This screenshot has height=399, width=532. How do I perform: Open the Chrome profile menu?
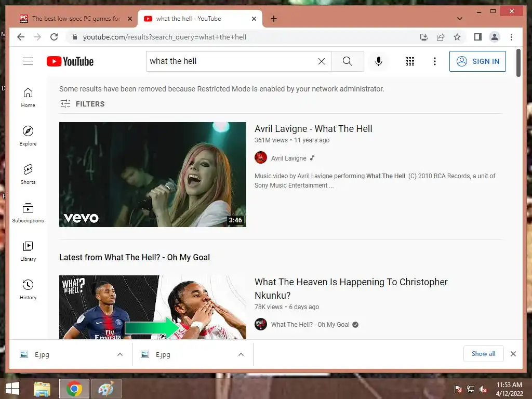click(x=495, y=37)
